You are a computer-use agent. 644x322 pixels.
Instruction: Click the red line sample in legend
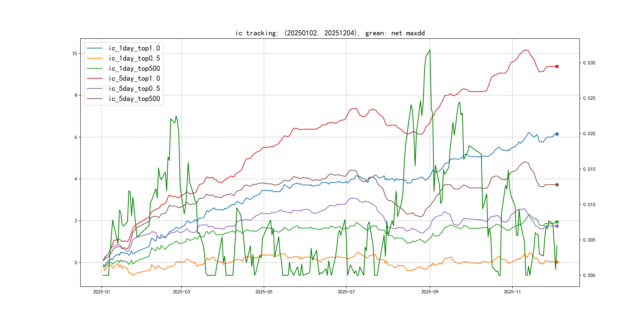pyautogui.click(x=94, y=79)
